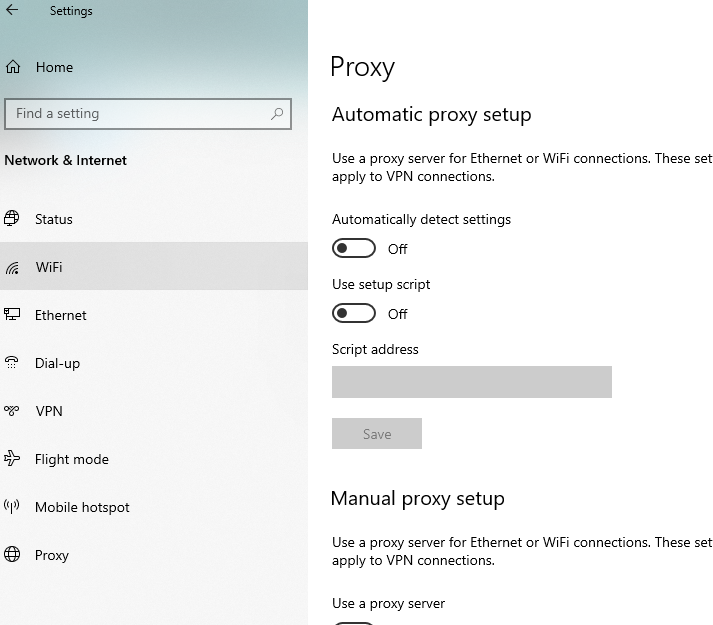Click the Status globe icon in the sidebar
Screen dimensions: 713x625
12,219
